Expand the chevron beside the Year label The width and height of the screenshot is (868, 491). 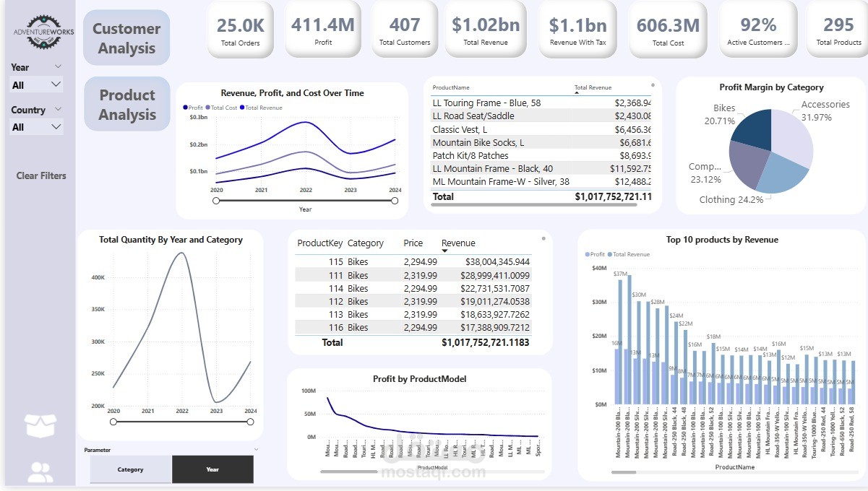pyautogui.click(x=59, y=66)
